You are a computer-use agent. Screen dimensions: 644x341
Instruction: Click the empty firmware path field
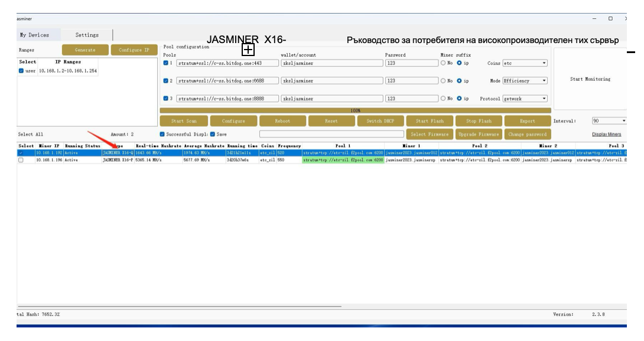point(331,134)
